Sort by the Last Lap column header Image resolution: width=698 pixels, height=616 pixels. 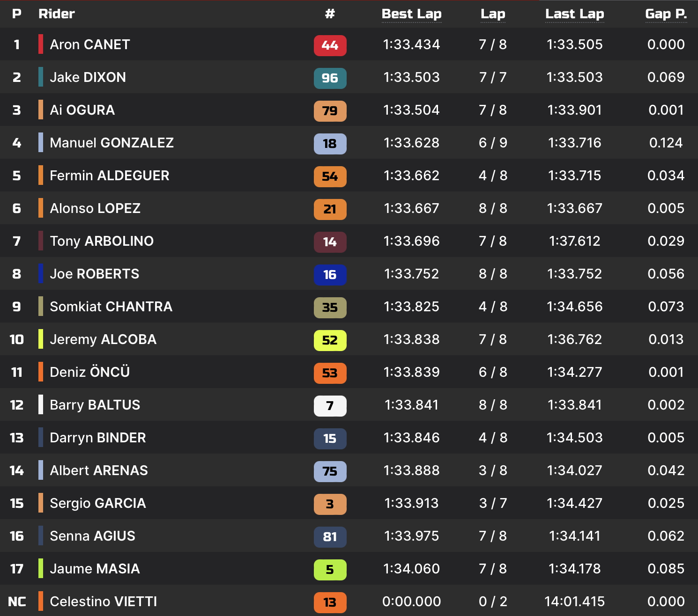[x=574, y=14]
